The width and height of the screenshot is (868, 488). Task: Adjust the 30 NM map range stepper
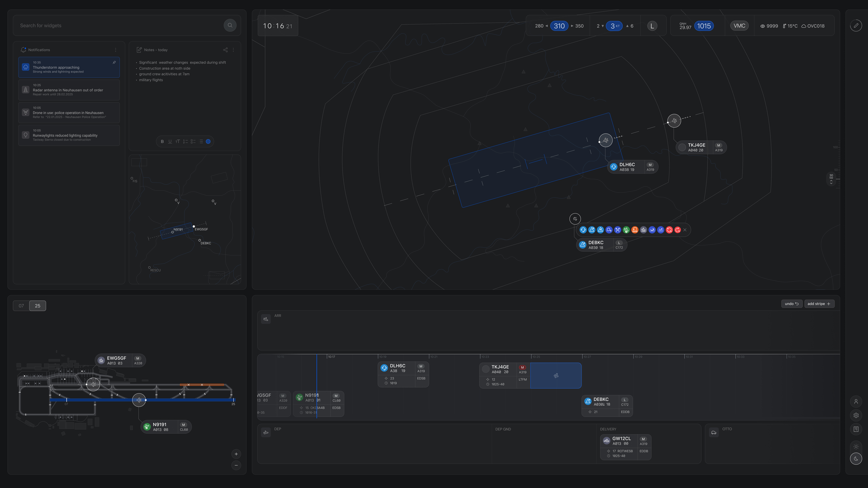point(831,179)
